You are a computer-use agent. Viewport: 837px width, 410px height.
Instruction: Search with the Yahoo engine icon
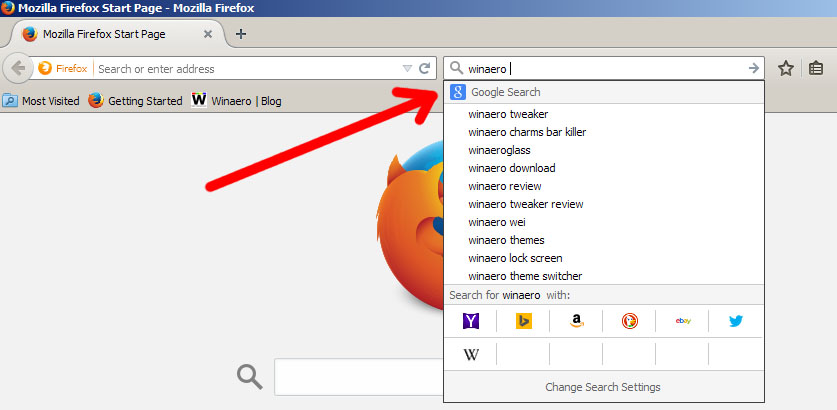(x=470, y=321)
